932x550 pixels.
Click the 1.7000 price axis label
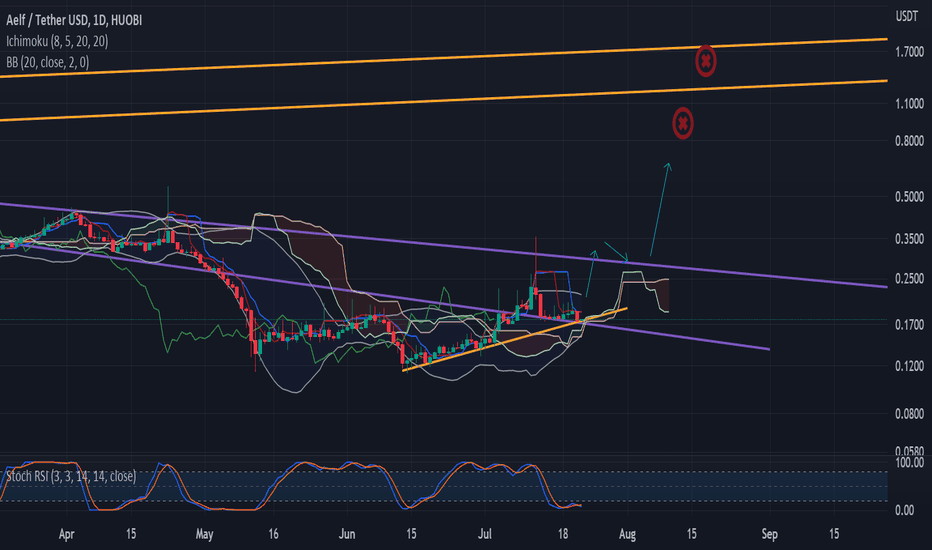point(909,52)
